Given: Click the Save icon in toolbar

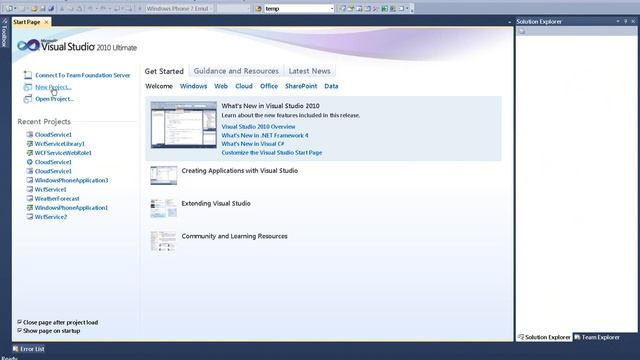Looking at the screenshot, I should [x=43, y=8].
